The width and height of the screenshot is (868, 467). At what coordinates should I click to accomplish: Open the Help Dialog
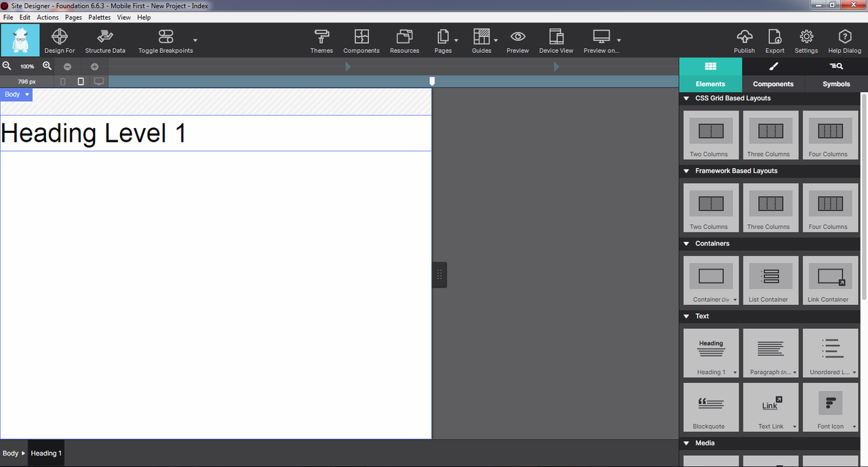(x=844, y=41)
